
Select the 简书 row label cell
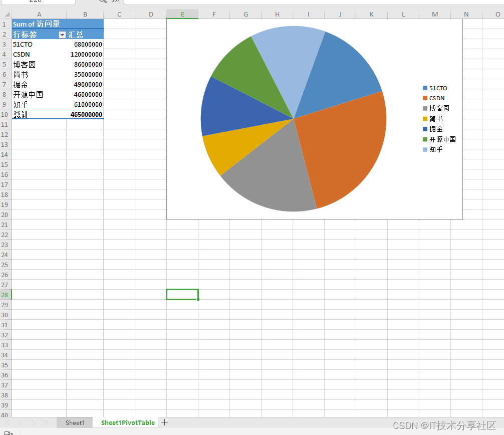click(x=39, y=74)
